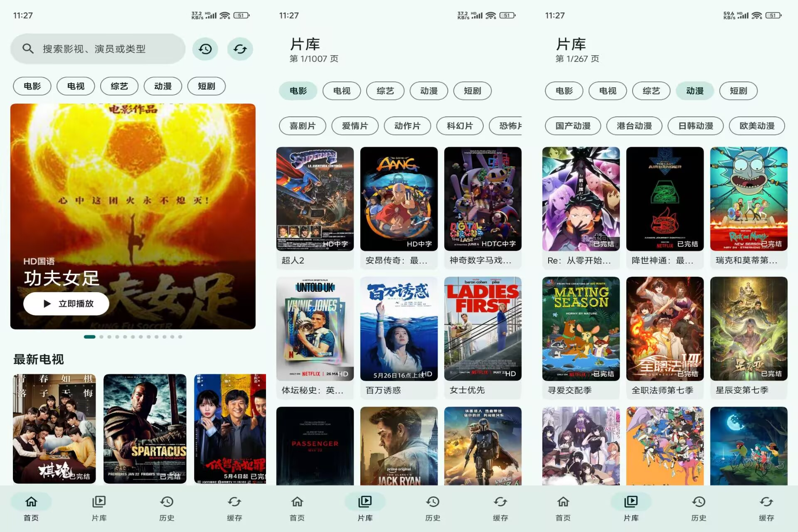The height and width of the screenshot is (532, 798).
Task: Switch to 综艺 category in middle screen
Action: point(385,91)
